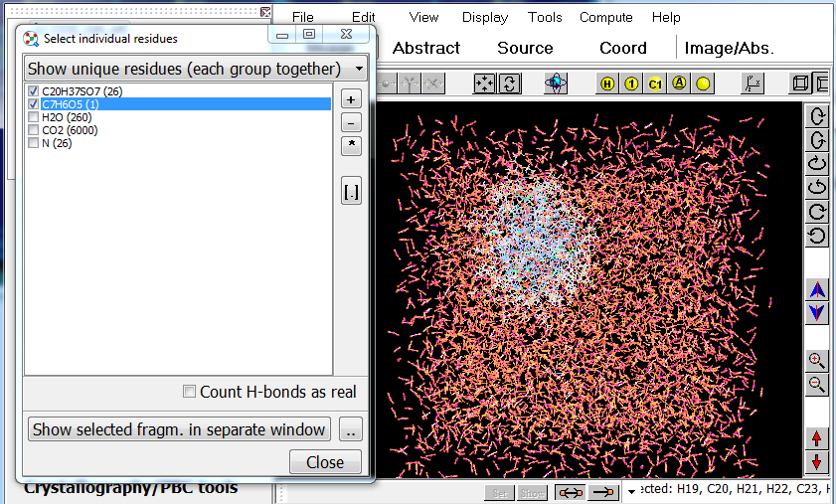The image size is (836, 504).
Task: Click the plus button beside residue list
Action: coord(350,99)
